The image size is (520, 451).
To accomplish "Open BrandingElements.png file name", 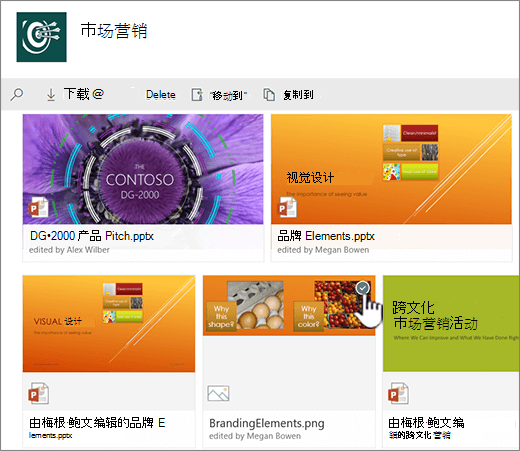I will (x=267, y=423).
